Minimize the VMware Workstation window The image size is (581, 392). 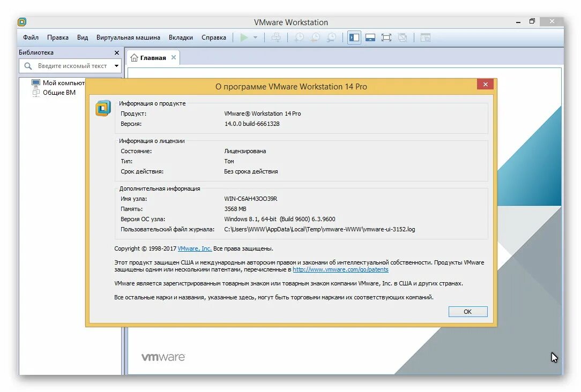[x=518, y=22]
